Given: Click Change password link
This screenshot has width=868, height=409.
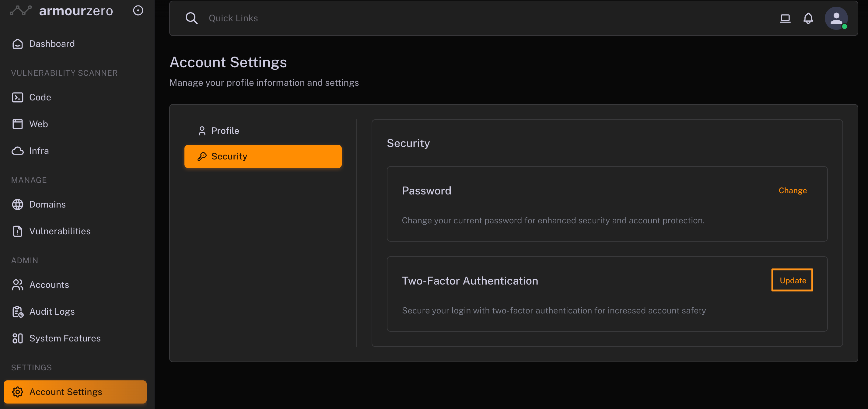Looking at the screenshot, I should pos(792,191).
